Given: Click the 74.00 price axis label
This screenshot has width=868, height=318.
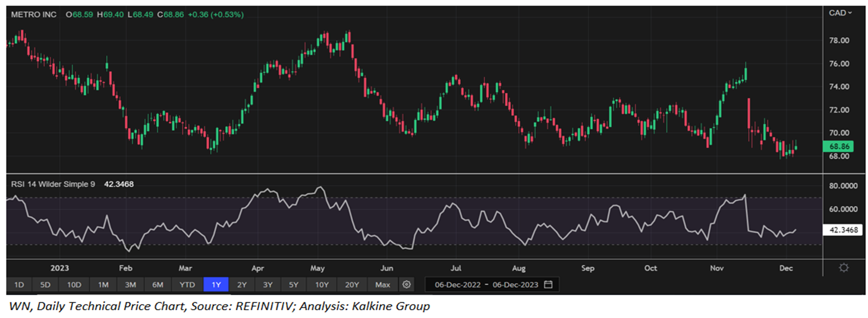Looking at the screenshot, I should [x=839, y=87].
